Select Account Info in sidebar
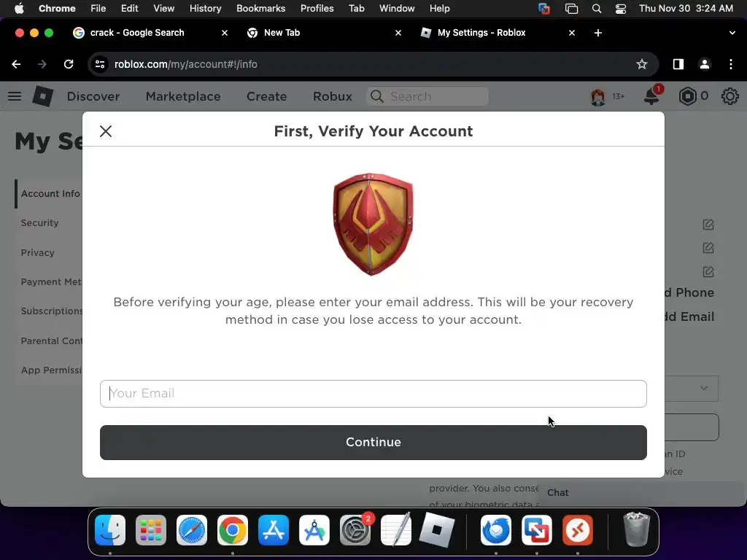 50,194
